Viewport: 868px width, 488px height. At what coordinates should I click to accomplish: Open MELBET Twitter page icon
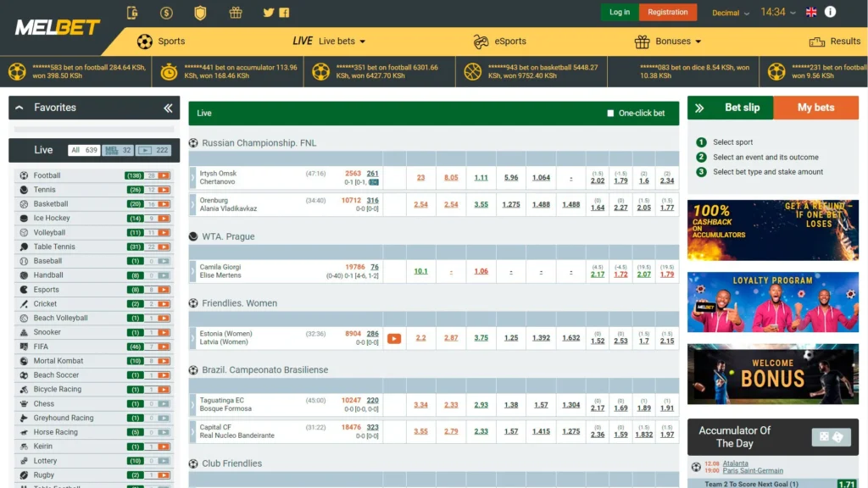point(269,13)
